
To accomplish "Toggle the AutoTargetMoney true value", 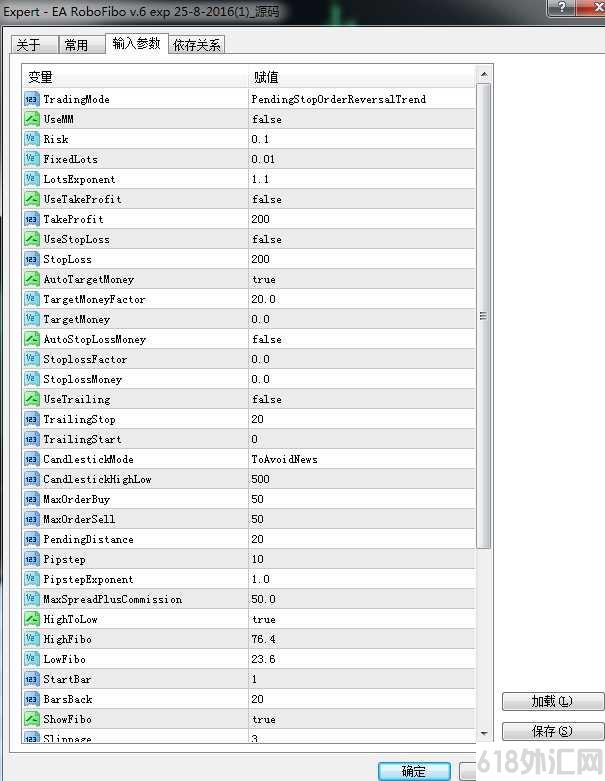I will [x=264, y=279].
